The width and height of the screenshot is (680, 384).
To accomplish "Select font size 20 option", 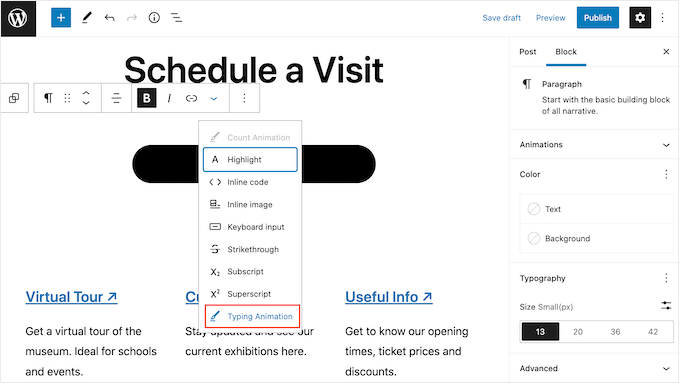I will (x=578, y=332).
